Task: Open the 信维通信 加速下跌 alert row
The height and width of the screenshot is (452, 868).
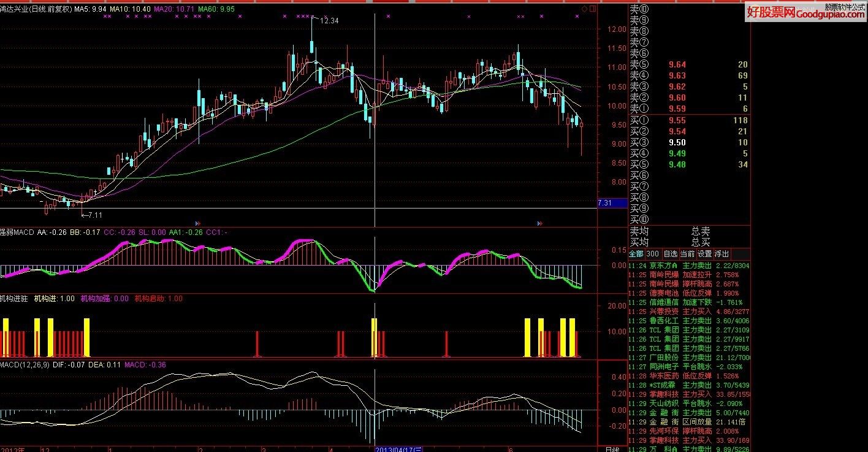Action: 690,302
